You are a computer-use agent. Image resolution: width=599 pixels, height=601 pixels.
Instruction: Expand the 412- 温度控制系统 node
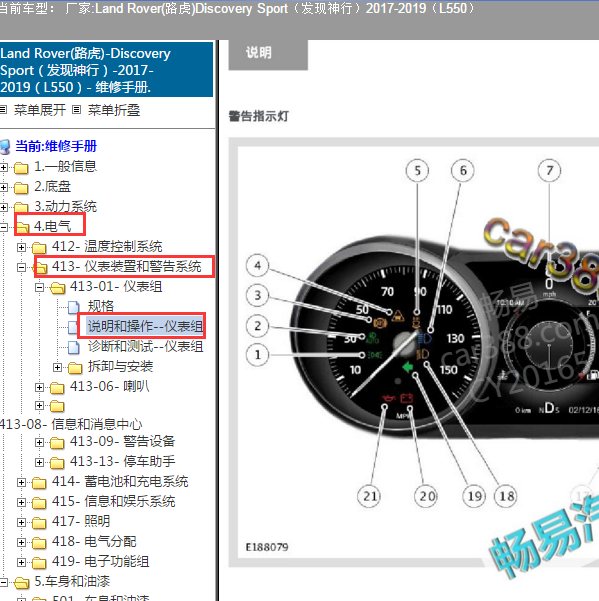pyautogui.click(x=21, y=247)
